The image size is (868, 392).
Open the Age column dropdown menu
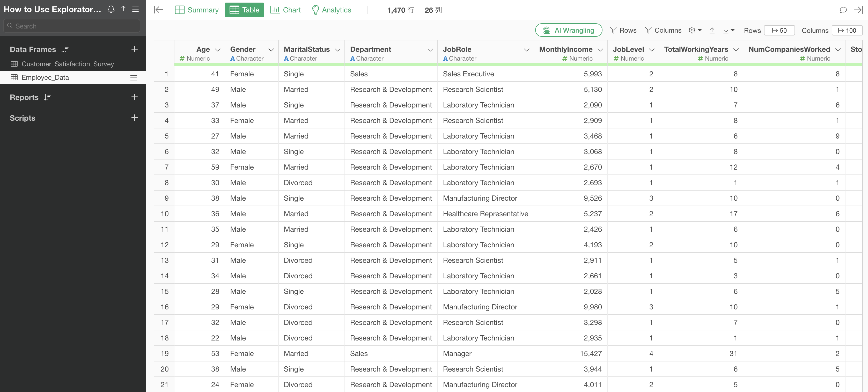pos(218,50)
